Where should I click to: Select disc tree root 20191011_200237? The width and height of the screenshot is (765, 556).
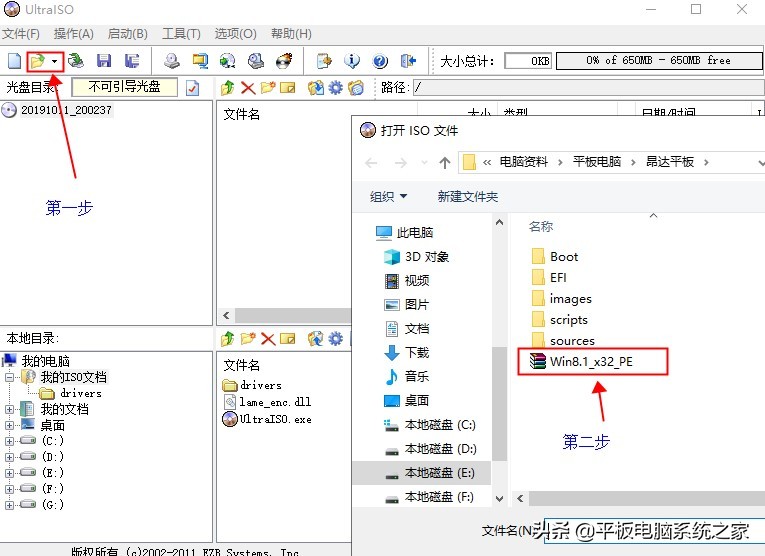click(65, 110)
